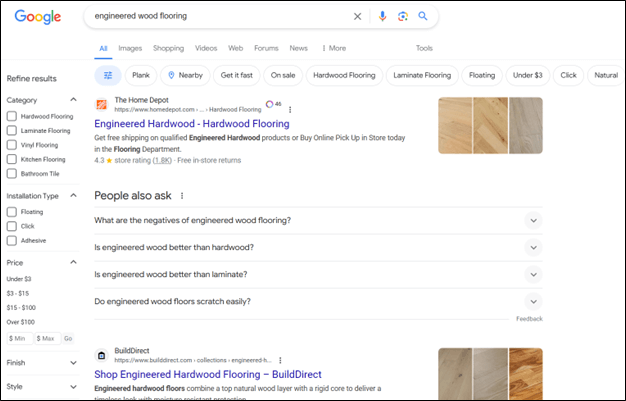The height and width of the screenshot is (401, 626).
Task: Select the Laminate Flooring filter chip
Action: [422, 75]
